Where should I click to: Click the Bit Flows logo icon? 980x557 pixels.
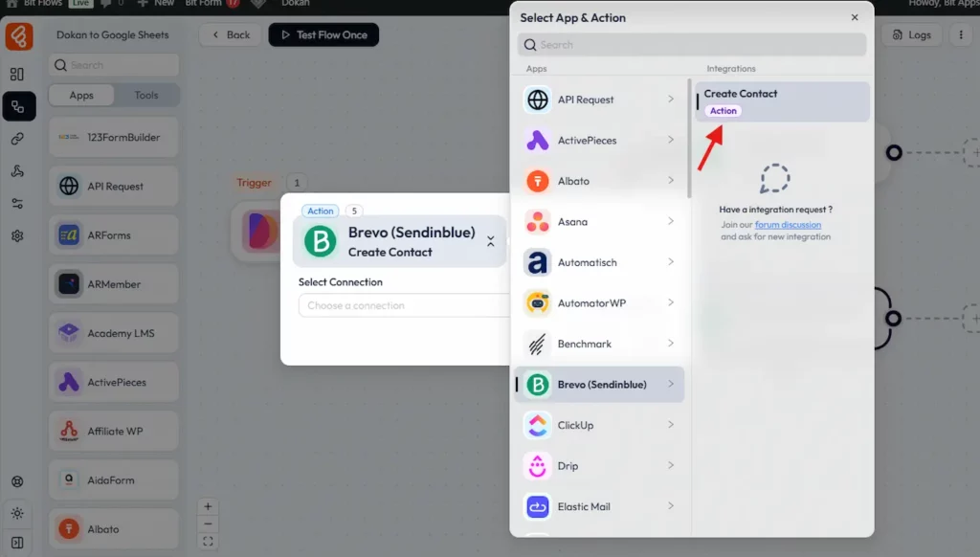pos(18,36)
